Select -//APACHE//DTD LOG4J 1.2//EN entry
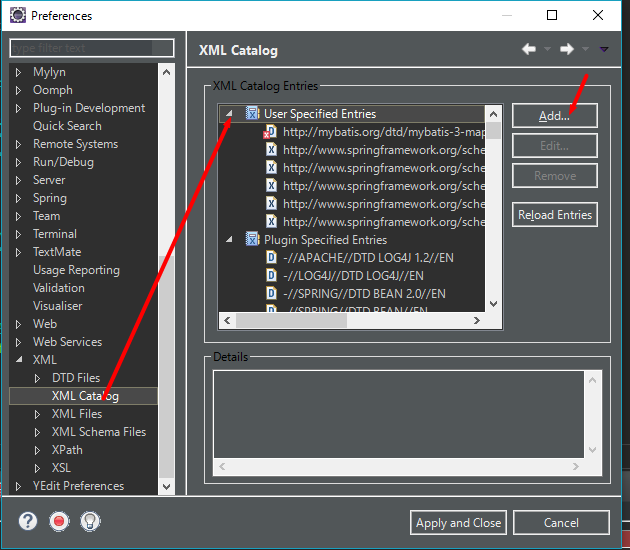The image size is (630, 550). click(368, 258)
